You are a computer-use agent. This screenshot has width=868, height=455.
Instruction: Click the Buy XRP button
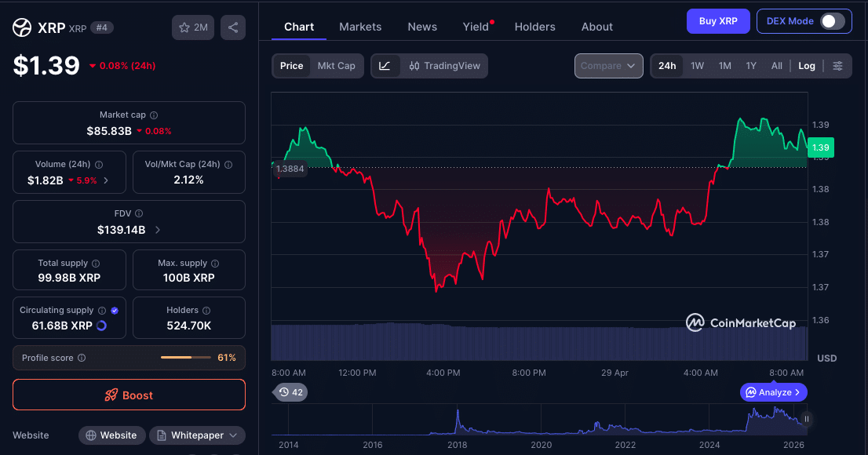click(x=718, y=21)
